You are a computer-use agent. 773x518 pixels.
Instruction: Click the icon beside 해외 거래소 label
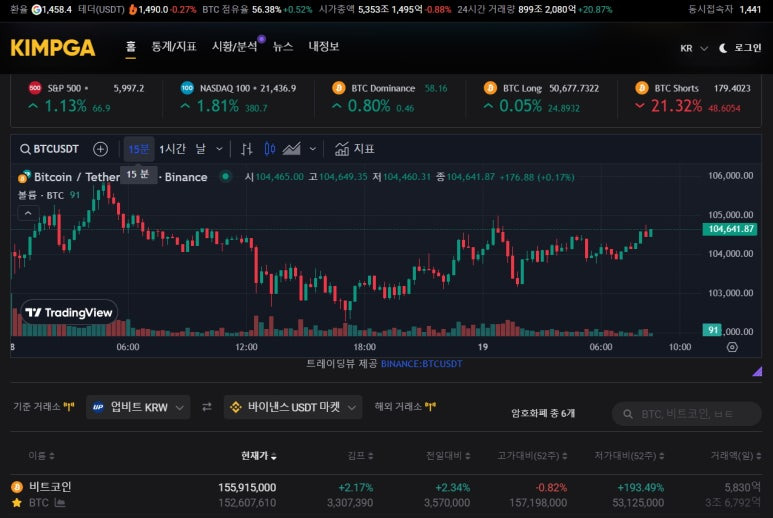pyautogui.click(x=430, y=407)
